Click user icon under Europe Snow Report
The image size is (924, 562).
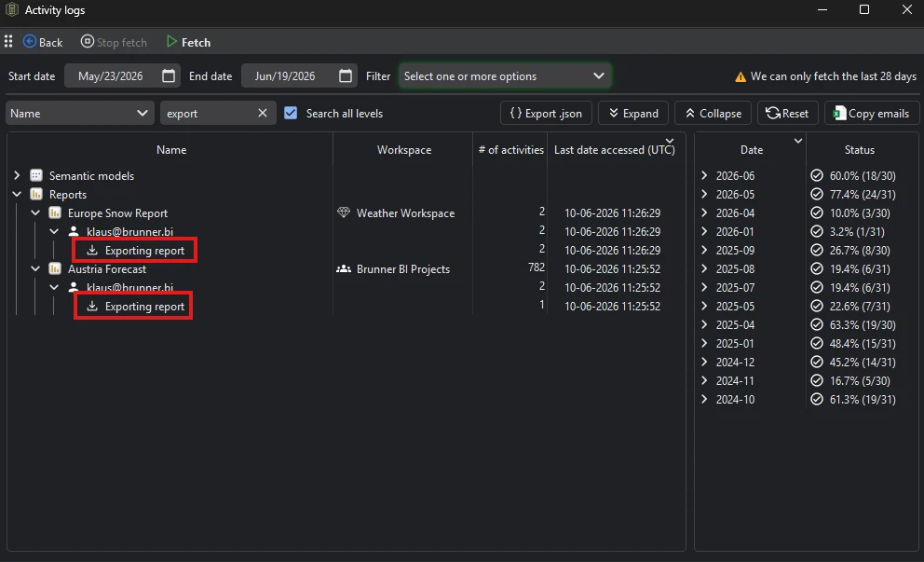click(74, 231)
